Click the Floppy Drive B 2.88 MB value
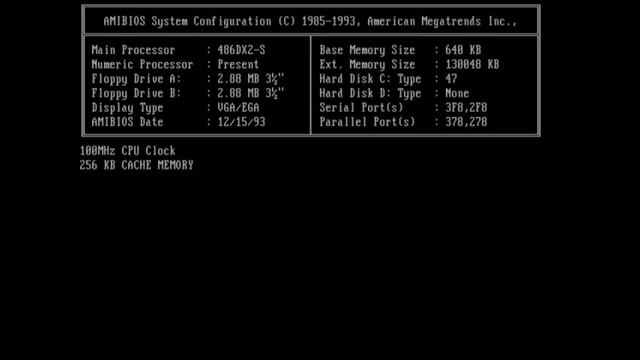Screen dimensions: 640x360 [251, 93]
